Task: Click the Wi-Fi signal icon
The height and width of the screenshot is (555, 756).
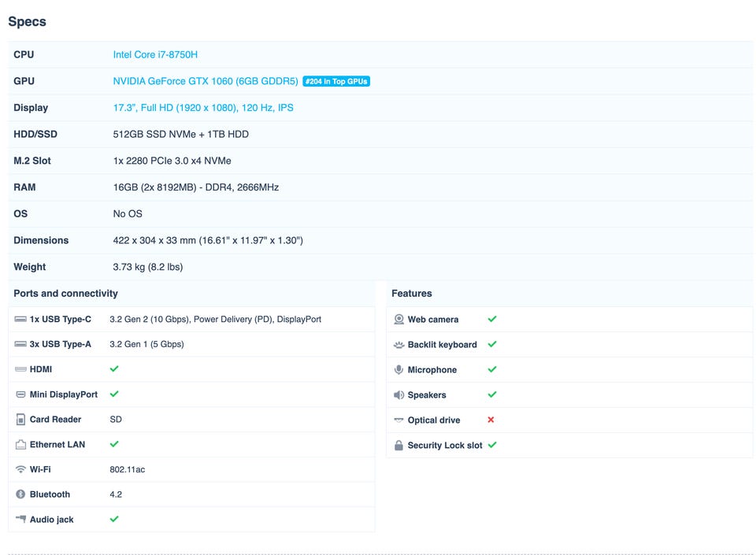Action: [x=20, y=469]
